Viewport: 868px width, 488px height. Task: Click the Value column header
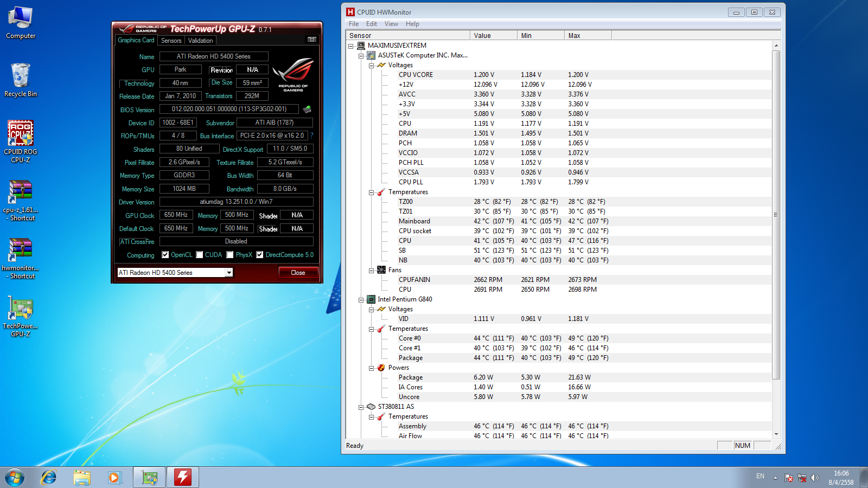(x=494, y=36)
